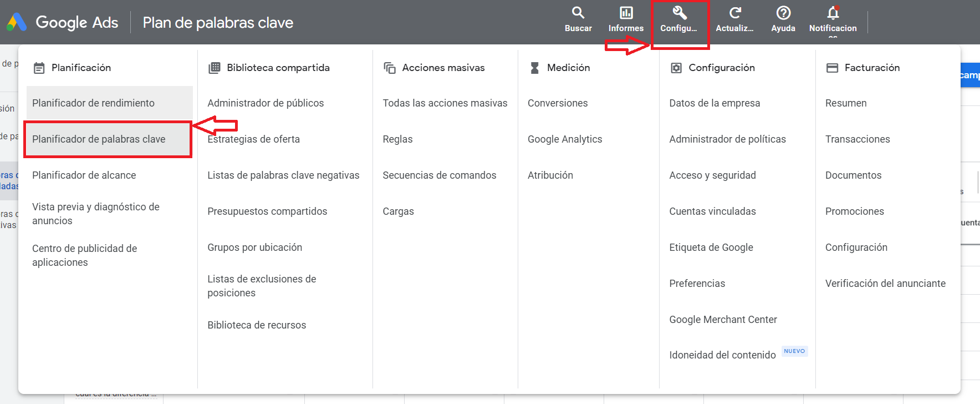
Task: Click the Planificación column heading
Action: [81, 68]
